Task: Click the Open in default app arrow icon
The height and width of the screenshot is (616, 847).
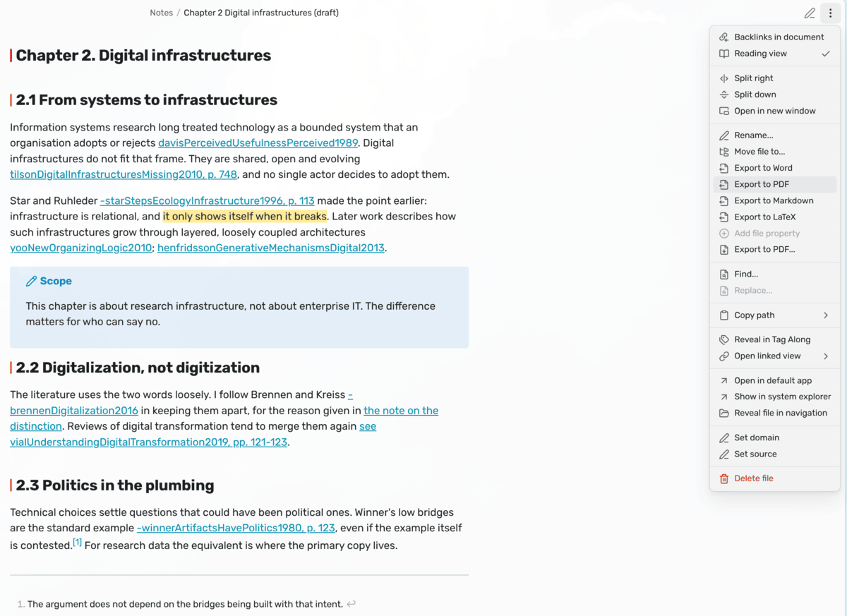Action: (723, 380)
